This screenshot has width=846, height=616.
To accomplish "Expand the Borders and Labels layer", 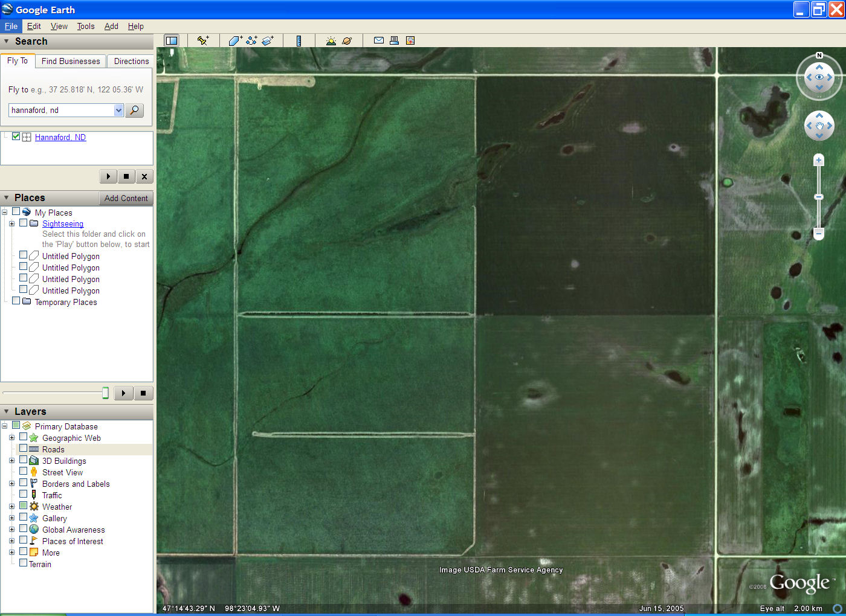I will (11, 483).
